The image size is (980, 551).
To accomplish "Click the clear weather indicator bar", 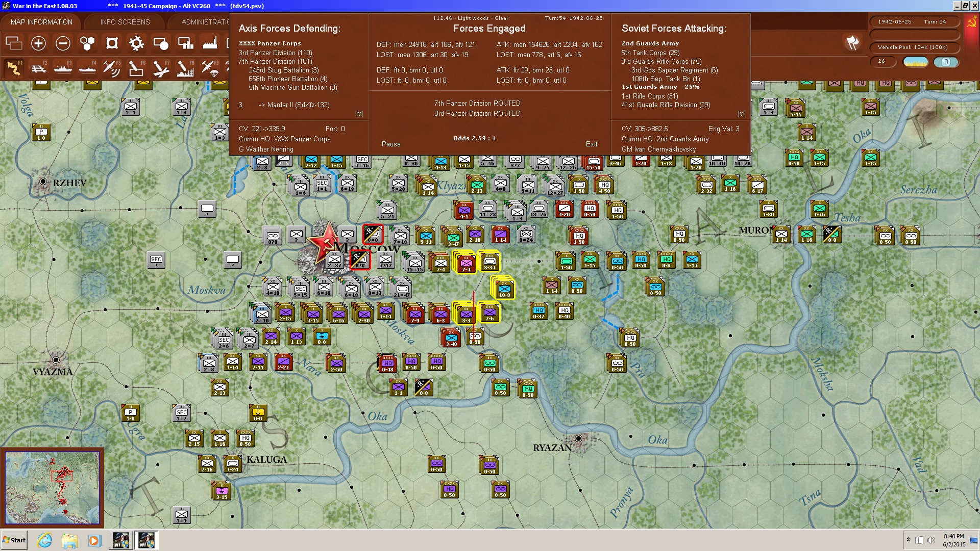I will point(916,62).
